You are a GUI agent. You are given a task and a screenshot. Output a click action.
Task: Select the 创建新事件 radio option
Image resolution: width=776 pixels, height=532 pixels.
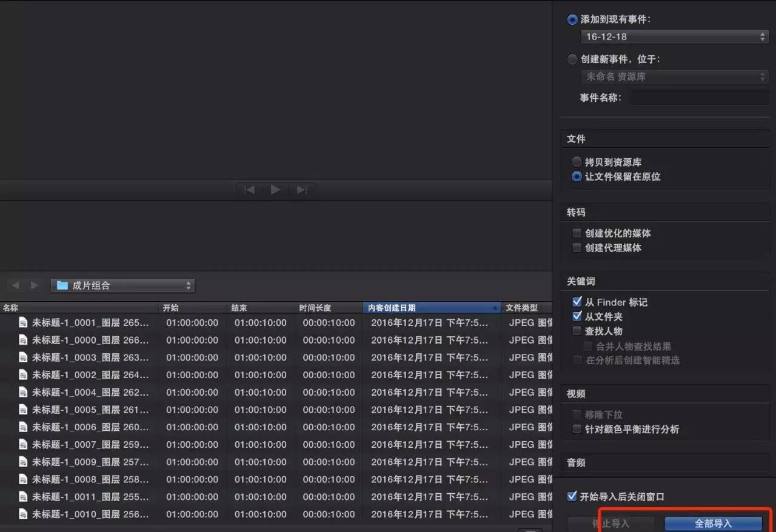click(572, 59)
